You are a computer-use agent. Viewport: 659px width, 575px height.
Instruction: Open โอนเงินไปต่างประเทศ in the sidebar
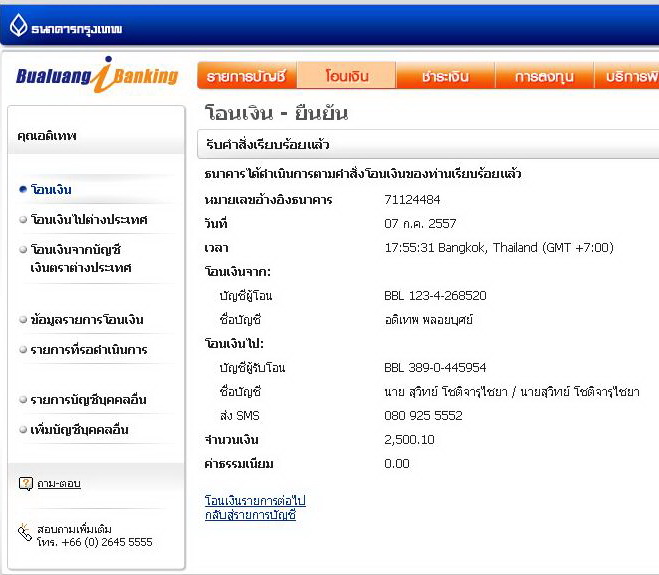[89, 219]
